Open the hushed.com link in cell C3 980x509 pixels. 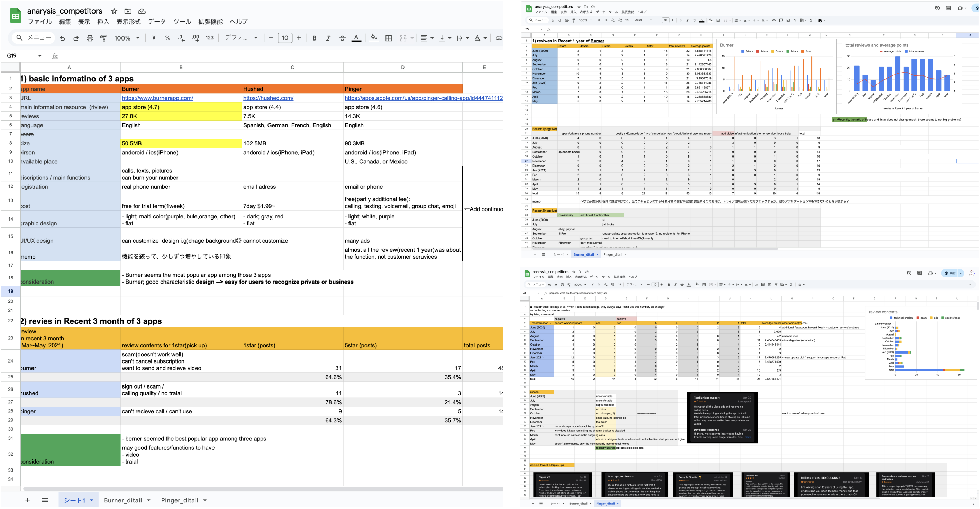(268, 98)
